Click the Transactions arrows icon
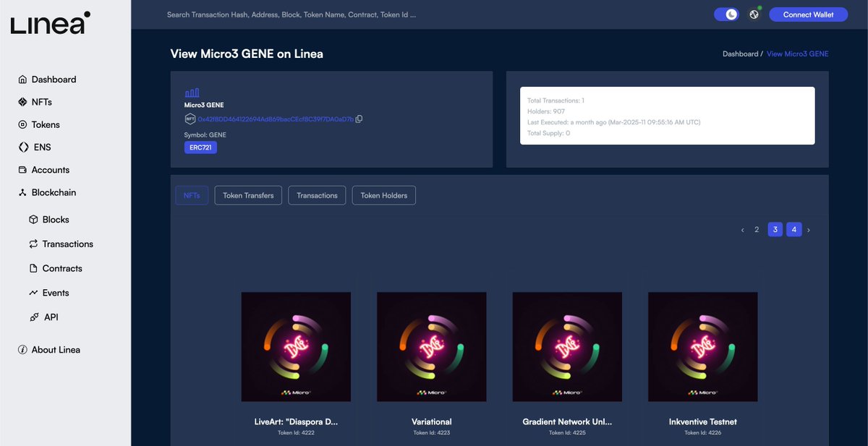 (x=33, y=244)
